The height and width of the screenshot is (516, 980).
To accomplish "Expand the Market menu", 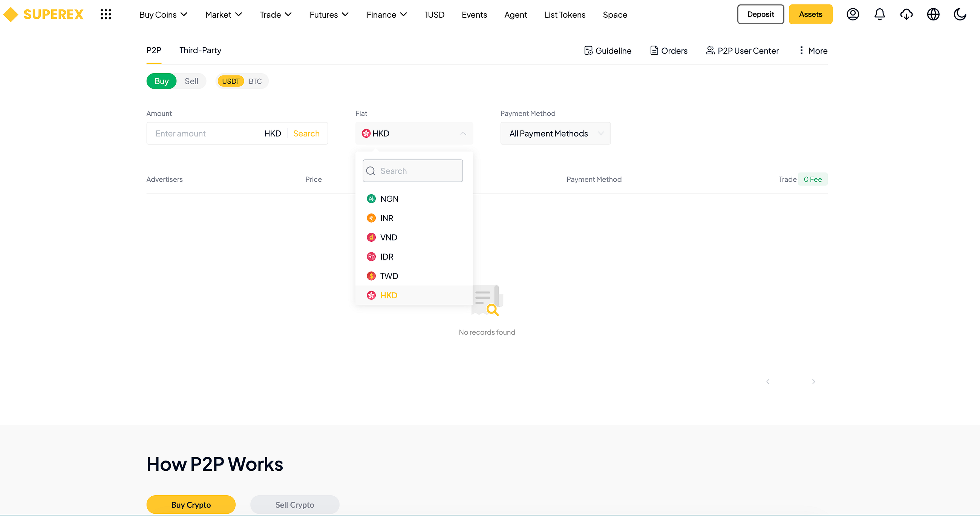I will click(x=224, y=15).
